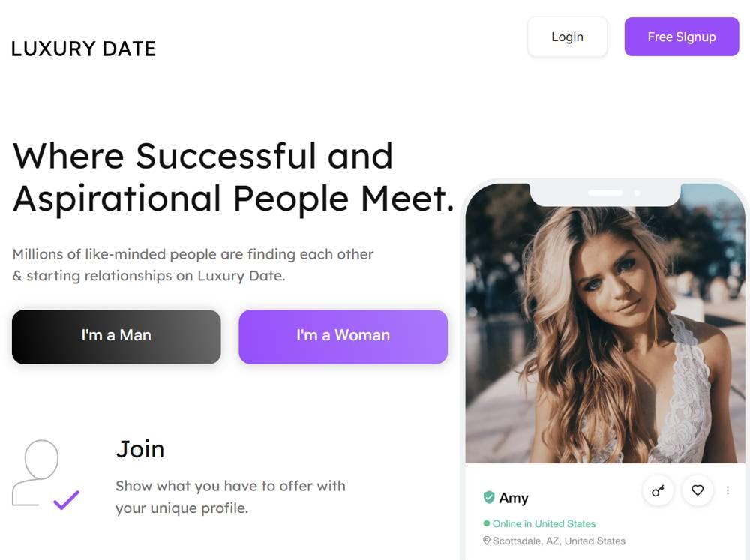Click the Where Successful and Aspirational People Meet headline
The height and width of the screenshot is (560, 750).
(233, 178)
